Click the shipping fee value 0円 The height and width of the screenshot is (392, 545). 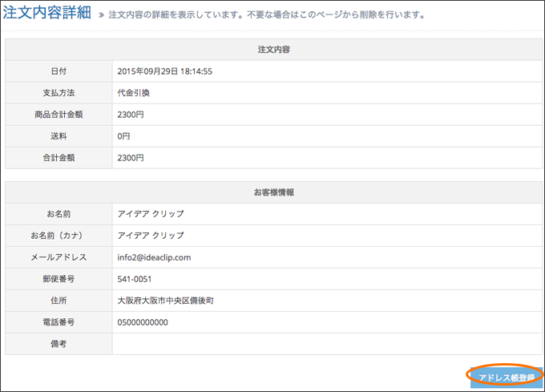coord(123,136)
